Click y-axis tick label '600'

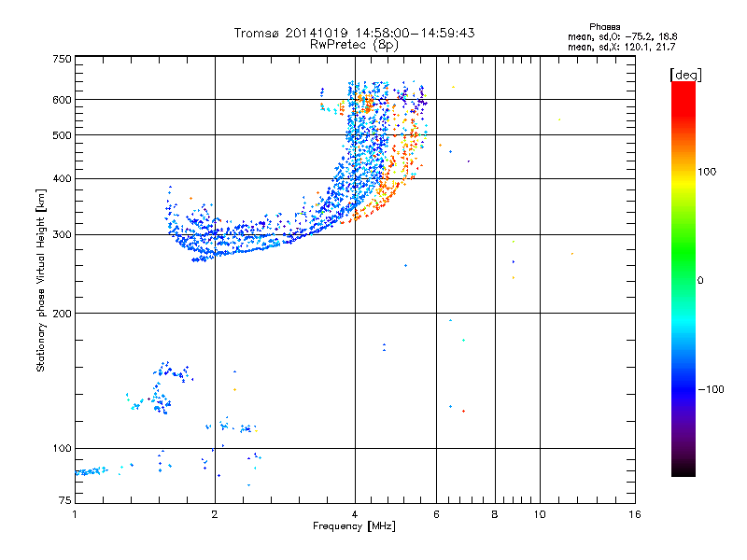pos(62,100)
